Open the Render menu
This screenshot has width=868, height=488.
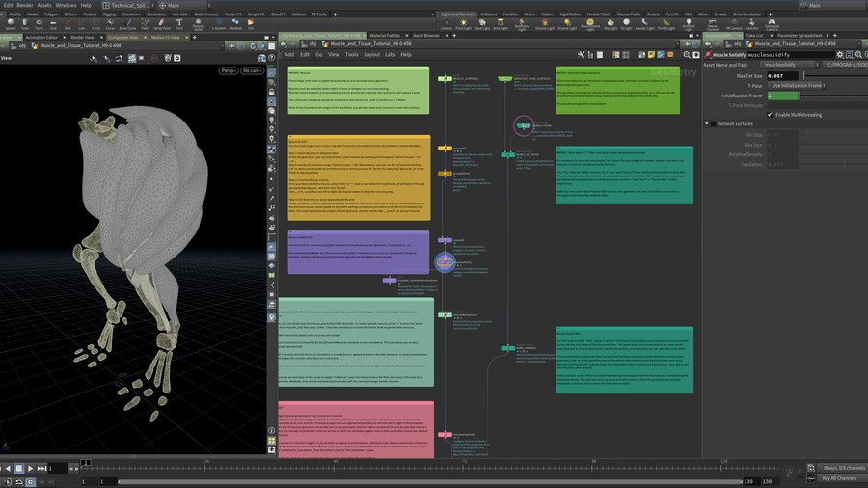click(x=24, y=5)
